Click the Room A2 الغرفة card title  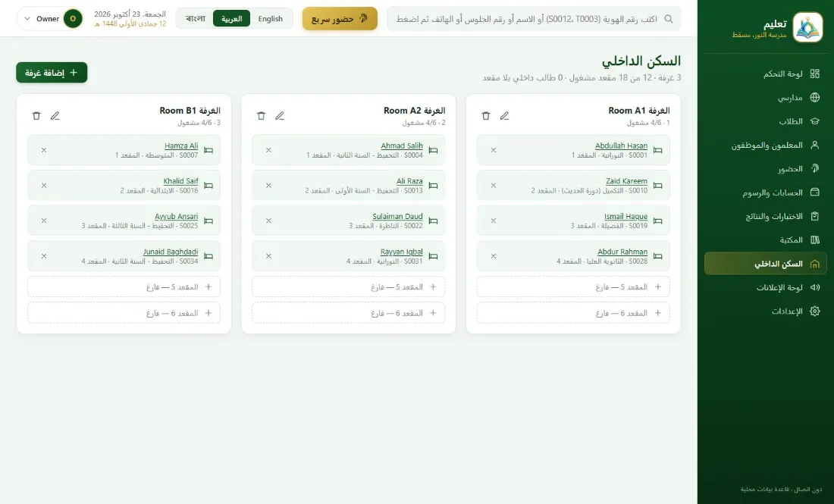coord(414,111)
